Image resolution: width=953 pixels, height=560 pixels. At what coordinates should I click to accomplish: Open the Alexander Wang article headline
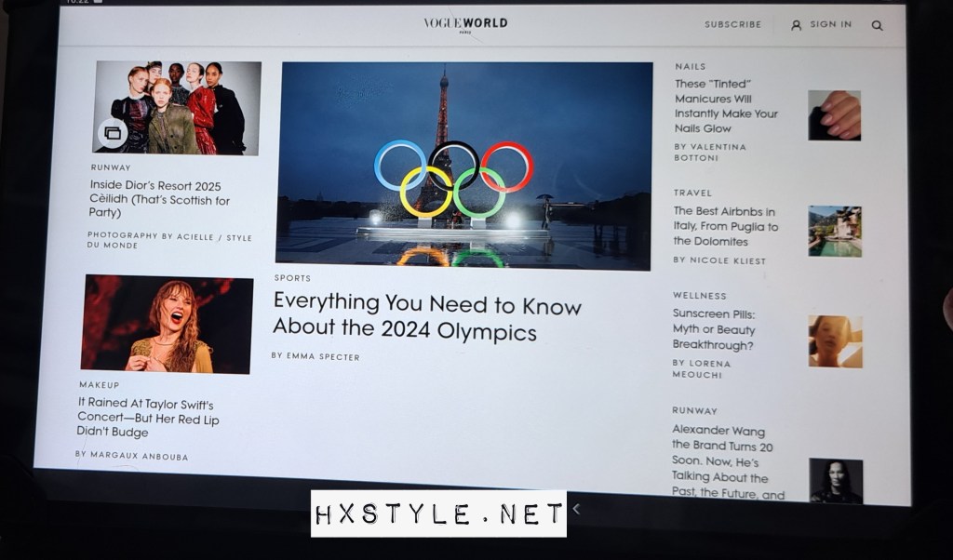726,462
